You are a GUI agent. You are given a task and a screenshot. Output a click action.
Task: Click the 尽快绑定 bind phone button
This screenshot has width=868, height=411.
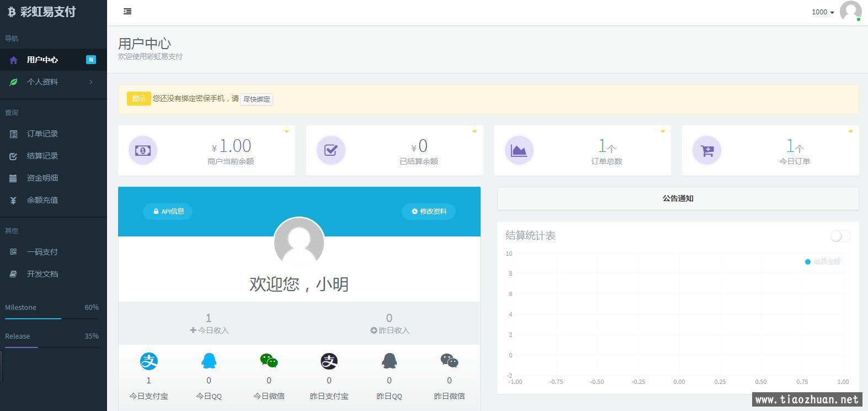point(257,99)
